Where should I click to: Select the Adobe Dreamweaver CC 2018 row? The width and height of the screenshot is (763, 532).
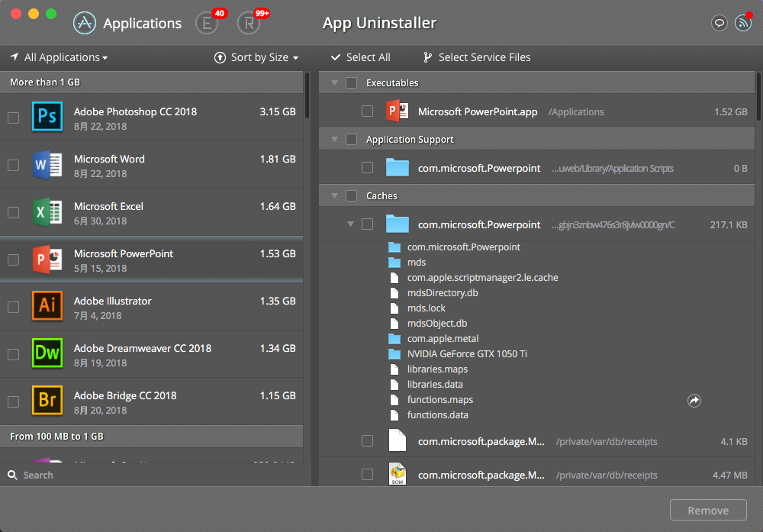tap(151, 354)
